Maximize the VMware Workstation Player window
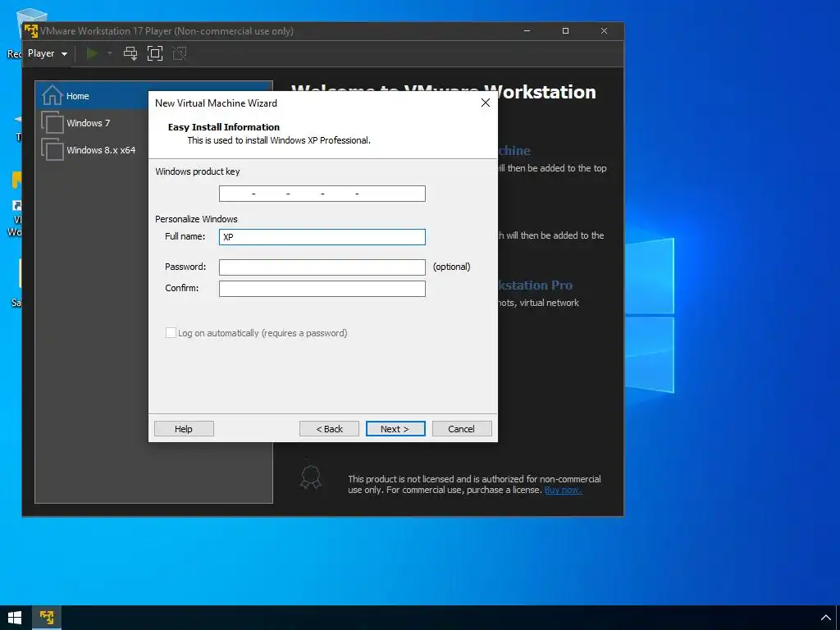 565,30
